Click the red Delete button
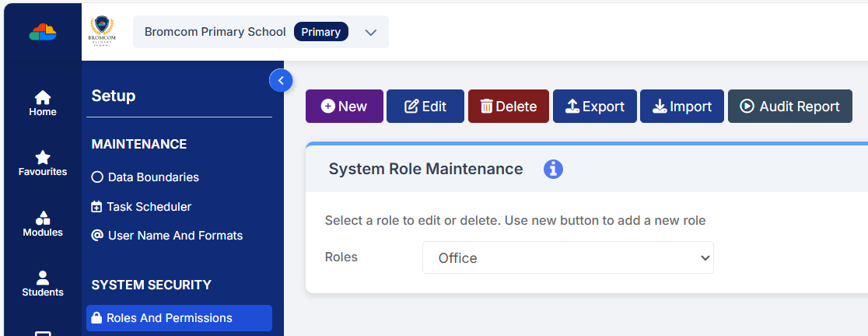The width and height of the screenshot is (868, 336). click(508, 107)
